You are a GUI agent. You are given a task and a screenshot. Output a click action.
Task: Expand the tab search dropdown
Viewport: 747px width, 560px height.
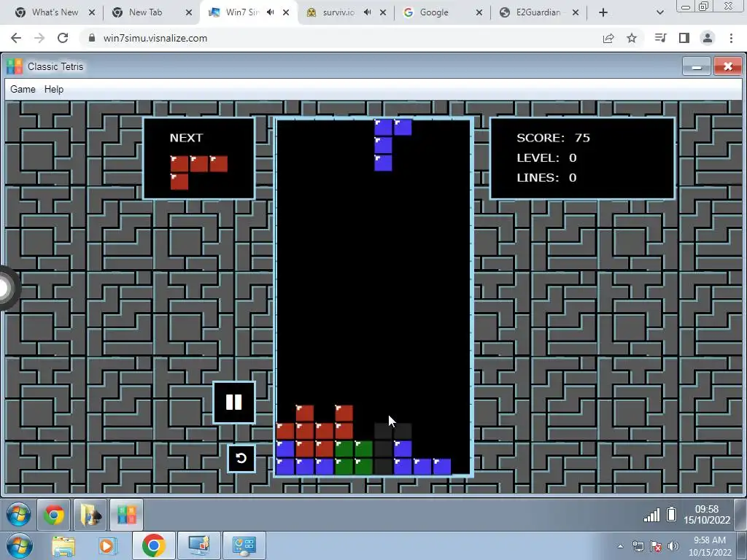pyautogui.click(x=659, y=12)
